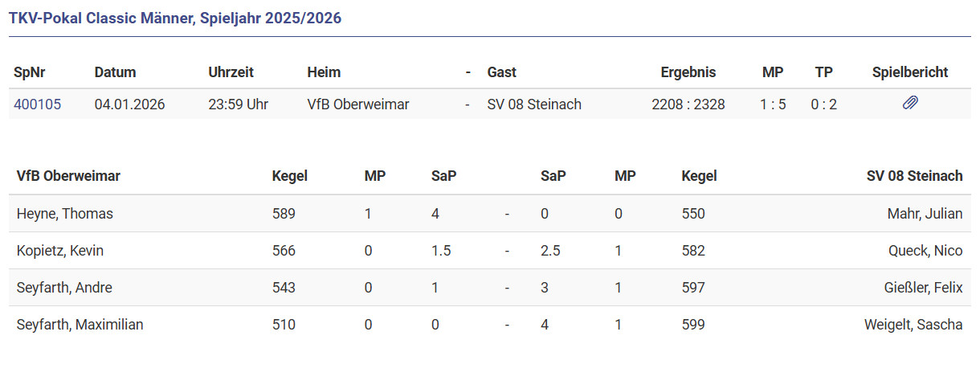Screen dimensions: 980x389
Task: Click home team VfB Oberweimar in match row
Action: click(x=358, y=104)
